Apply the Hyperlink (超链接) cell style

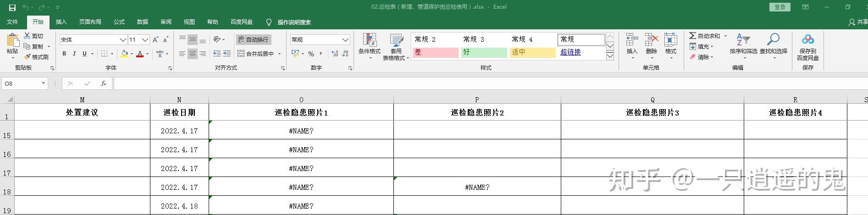coord(570,52)
